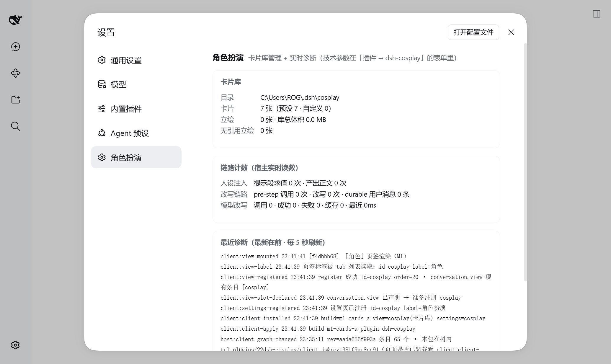The height and width of the screenshot is (364, 611).
Task: Click the settings gear at the sidebar bottom
Action: click(15, 345)
